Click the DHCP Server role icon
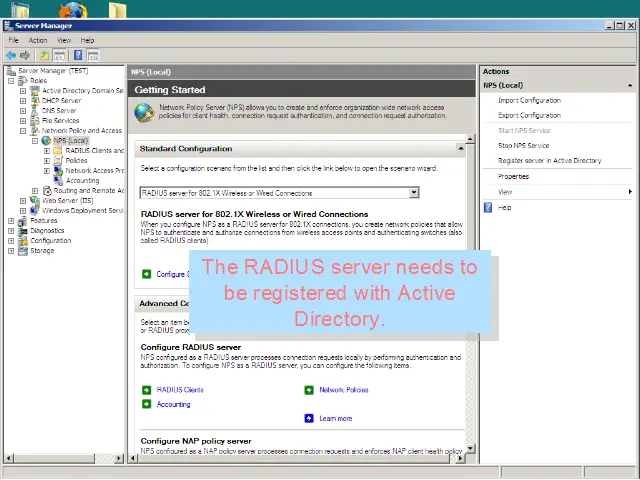 tap(35, 100)
